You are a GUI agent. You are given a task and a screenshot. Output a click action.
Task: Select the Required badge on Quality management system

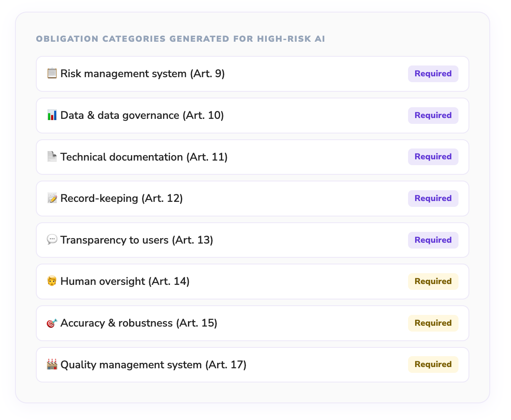pos(433,365)
